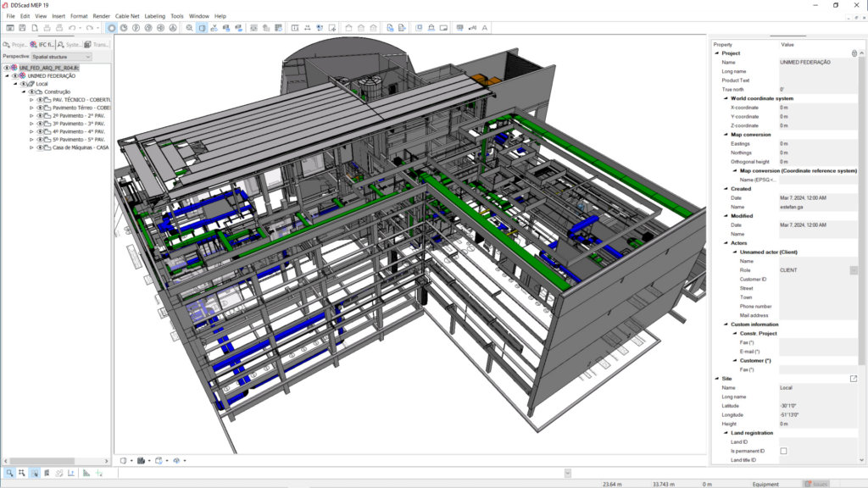868x488 pixels.
Task: Switch to the IFC file tab
Action: (42, 44)
